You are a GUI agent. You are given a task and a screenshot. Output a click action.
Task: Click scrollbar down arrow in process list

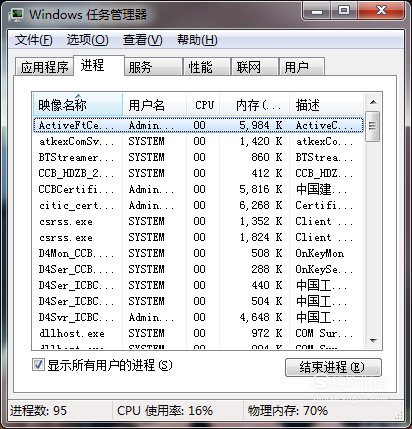pos(373,341)
